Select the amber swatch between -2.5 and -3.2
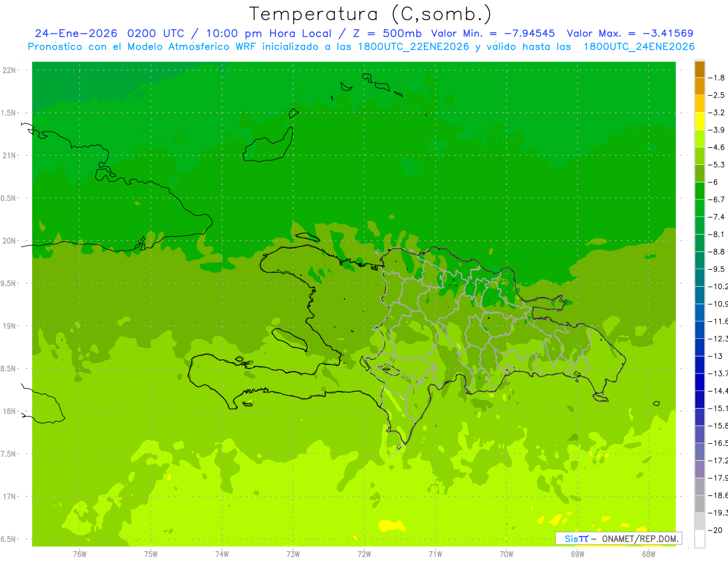Image resolution: width=728 pixels, height=562 pixels. (x=699, y=104)
